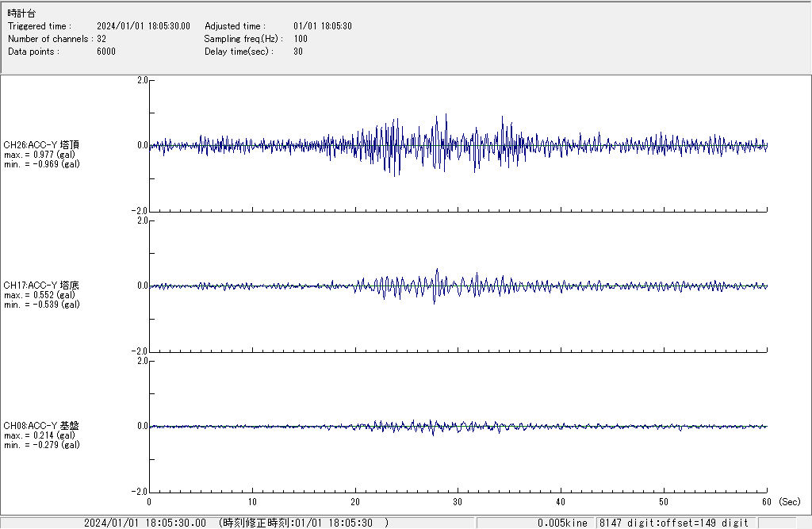This screenshot has width=812, height=529.
Task: Click the Delay time value 30
Action: point(297,52)
